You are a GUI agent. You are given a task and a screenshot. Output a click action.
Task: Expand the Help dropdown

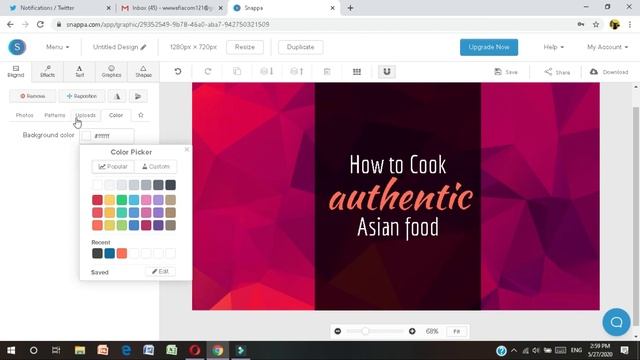553,47
